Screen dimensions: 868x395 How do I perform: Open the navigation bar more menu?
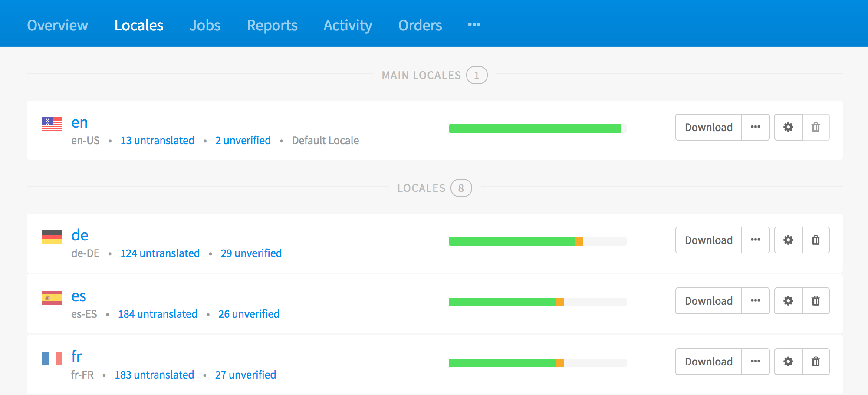(x=474, y=25)
